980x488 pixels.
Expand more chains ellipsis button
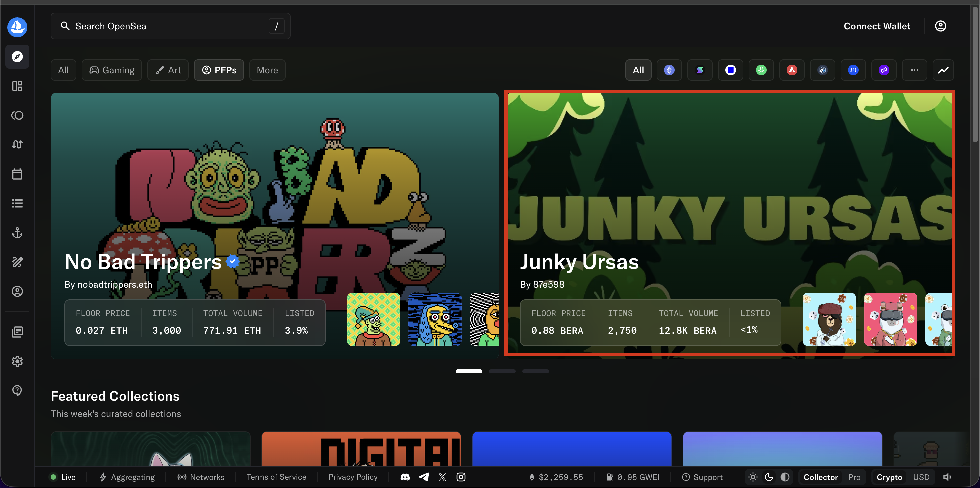(915, 70)
